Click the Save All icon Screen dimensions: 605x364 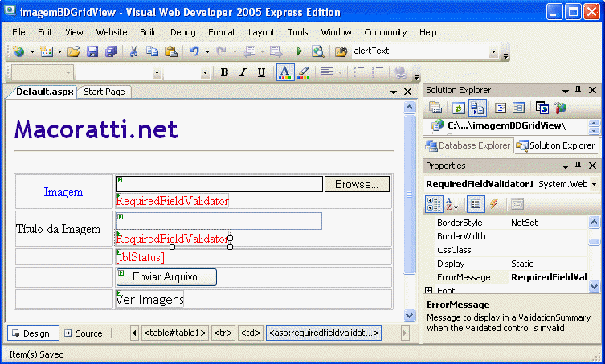[x=111, y=51]
